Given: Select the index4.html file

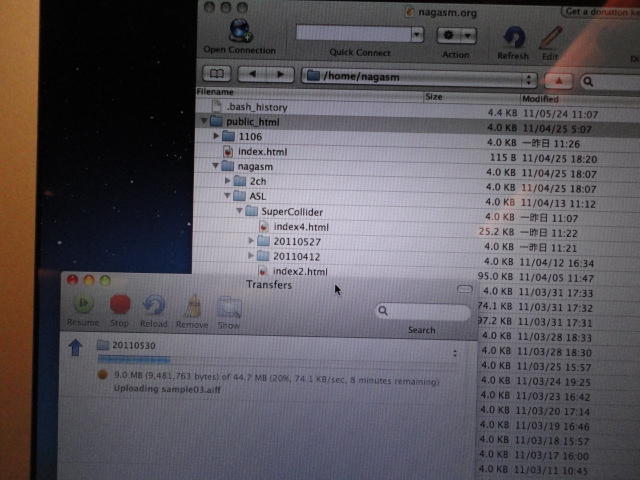Looking at the screenshot, I should pyautogui.click(x=301, y=227).
